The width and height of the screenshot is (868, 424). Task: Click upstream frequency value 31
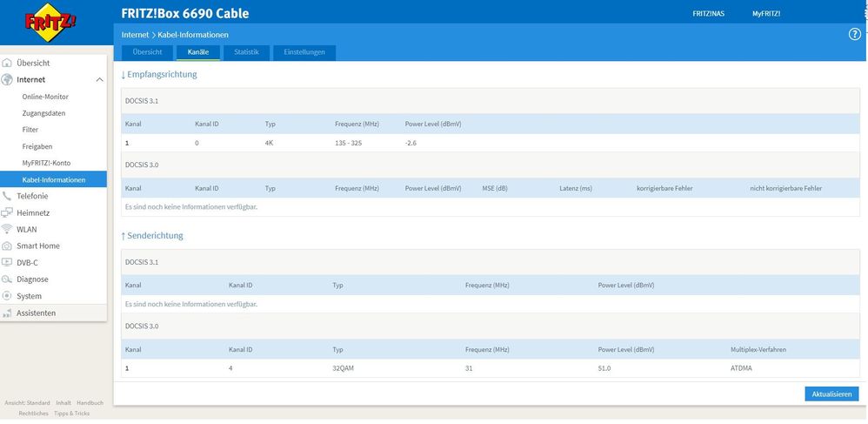pyautogui.click(x=469, y=368)
